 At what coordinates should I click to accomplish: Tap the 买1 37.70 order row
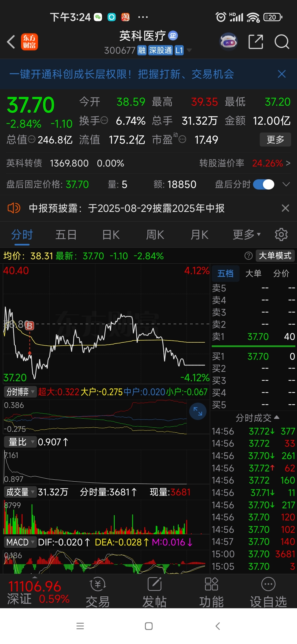[253, 356]
